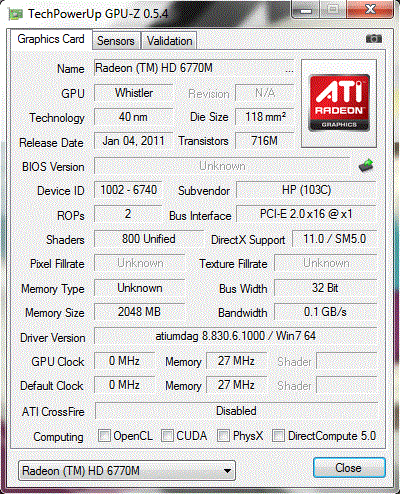Click the Memory Size value 2048 MB

tap(140, 312)
